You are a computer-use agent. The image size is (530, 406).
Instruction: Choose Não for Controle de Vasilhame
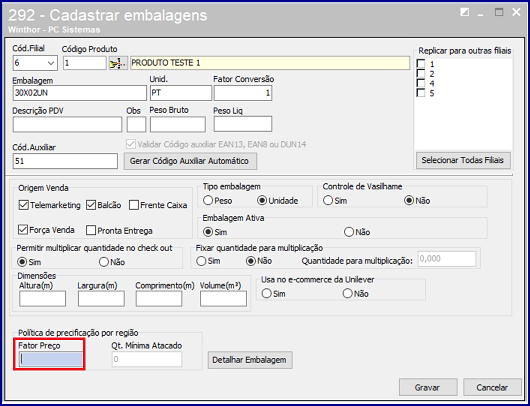tap(409, 200)
